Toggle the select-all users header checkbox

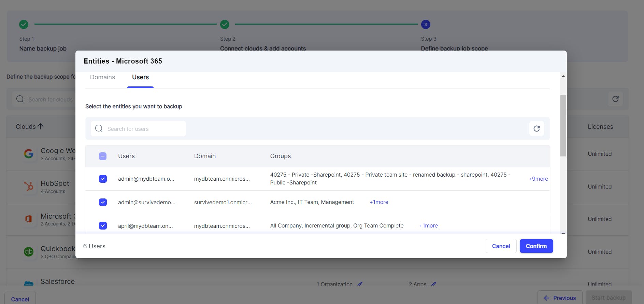[x=103, y=156]
